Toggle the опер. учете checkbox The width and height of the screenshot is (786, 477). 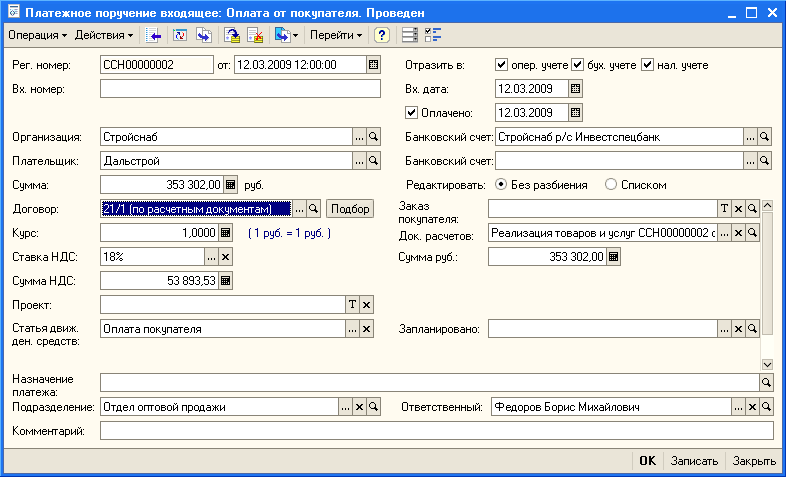pyautogui.click(x=501, y=65)
